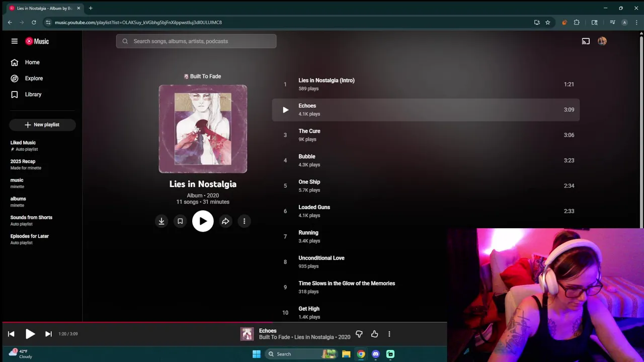Open the account profile avatar

(602, 41)
